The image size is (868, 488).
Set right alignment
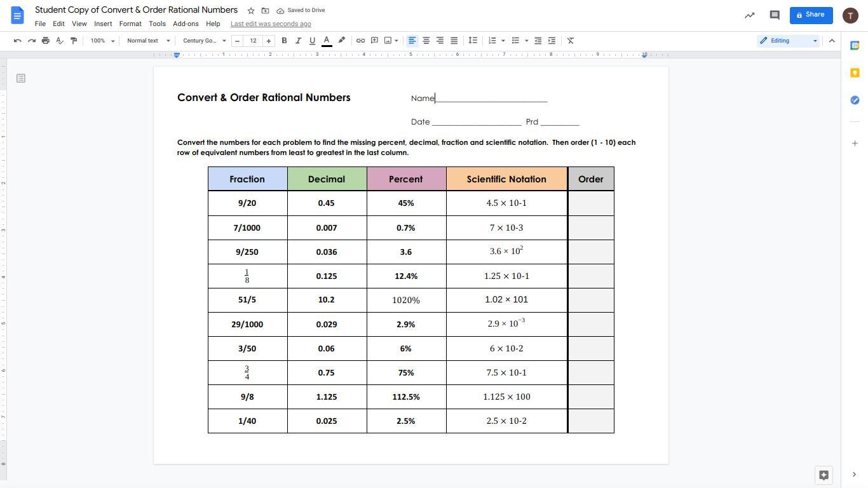point(440,41)
